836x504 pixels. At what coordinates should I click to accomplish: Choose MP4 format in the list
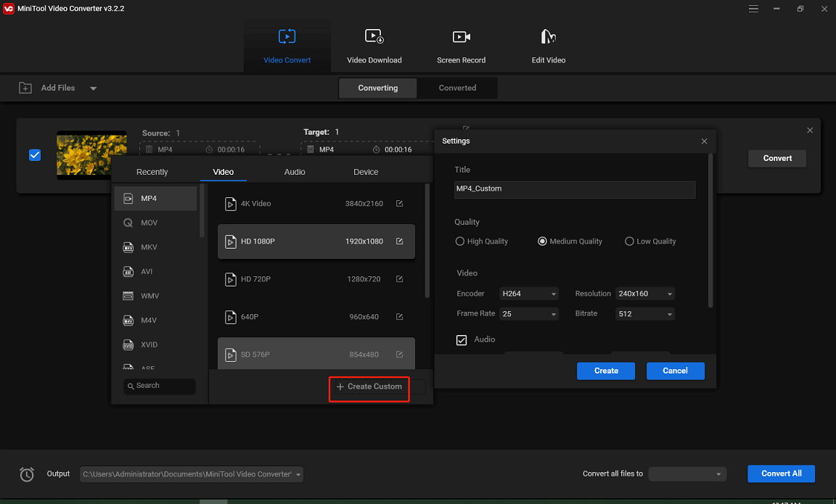[156, 198]
